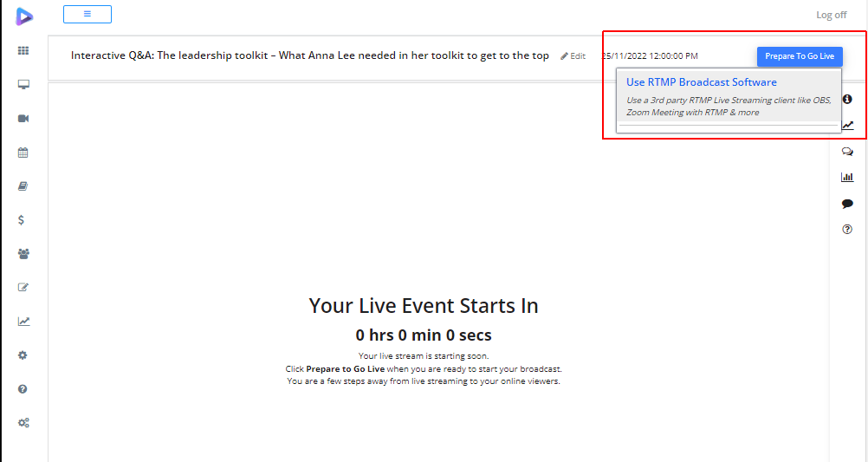
Task: Open the single comment icon on right panel
Action: click(847, 204)
